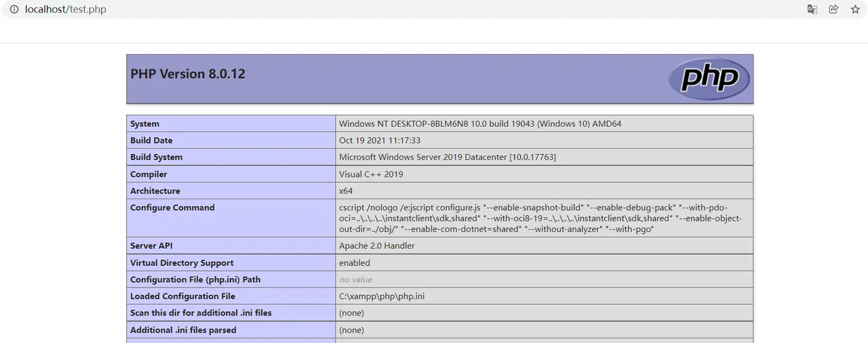Select the Configure Command label
868x343 pixels.
point(172,207)
